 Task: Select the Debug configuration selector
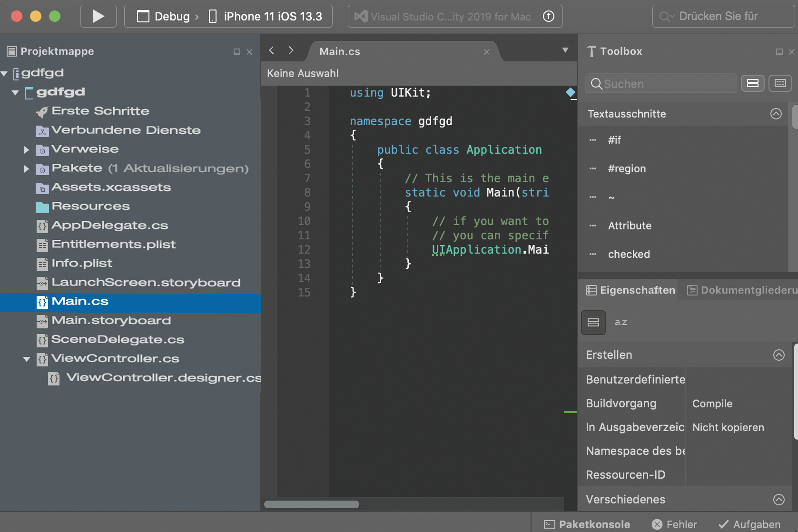[168, 17]
